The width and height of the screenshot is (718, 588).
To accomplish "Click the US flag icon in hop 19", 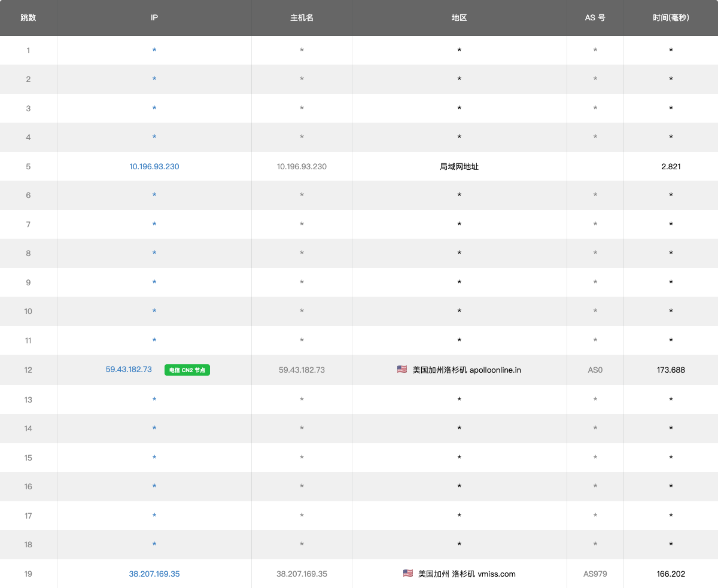I will click(408, 574).
